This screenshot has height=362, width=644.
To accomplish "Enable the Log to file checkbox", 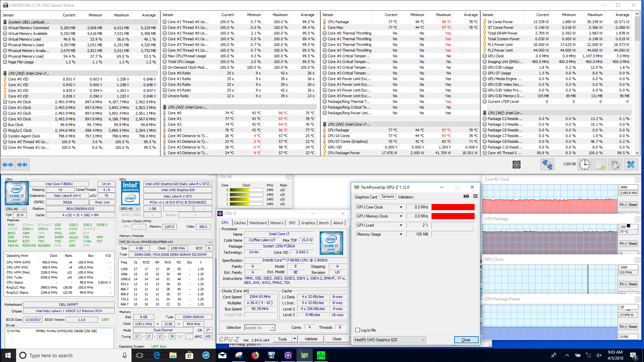I will pos(358,330).
